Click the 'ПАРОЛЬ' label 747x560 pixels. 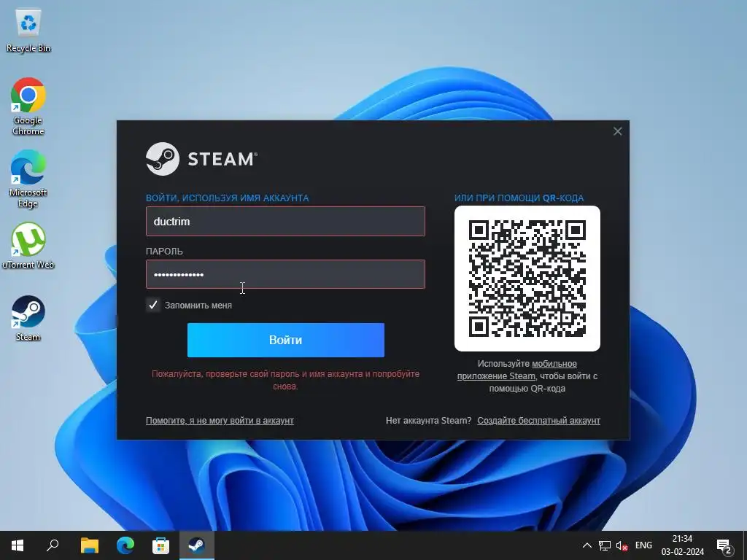tap(164, 252)
